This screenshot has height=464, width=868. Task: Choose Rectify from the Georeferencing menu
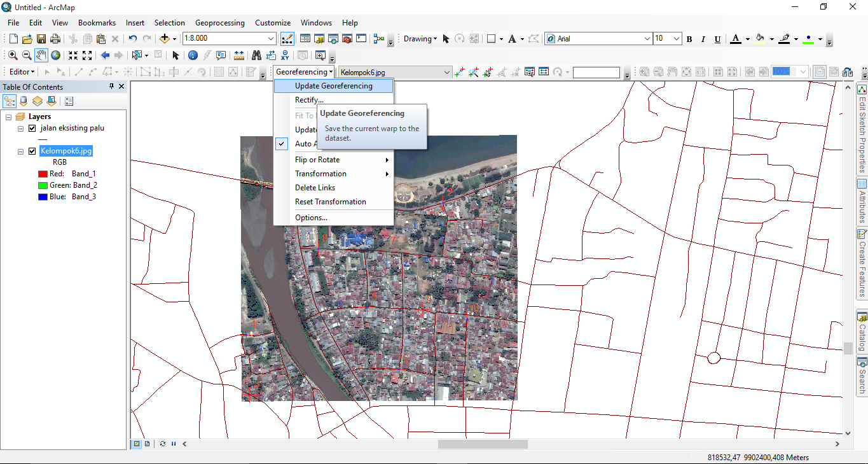(x=309, y=100)
